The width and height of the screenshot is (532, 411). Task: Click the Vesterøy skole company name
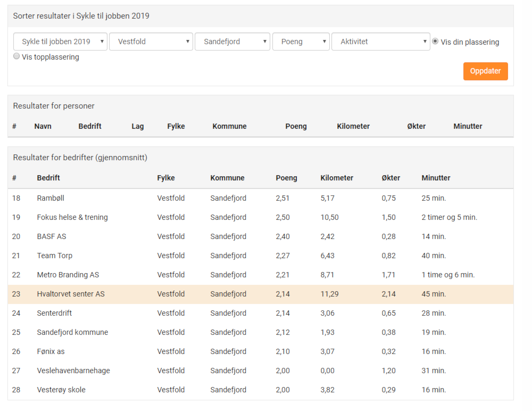[61, 390]
